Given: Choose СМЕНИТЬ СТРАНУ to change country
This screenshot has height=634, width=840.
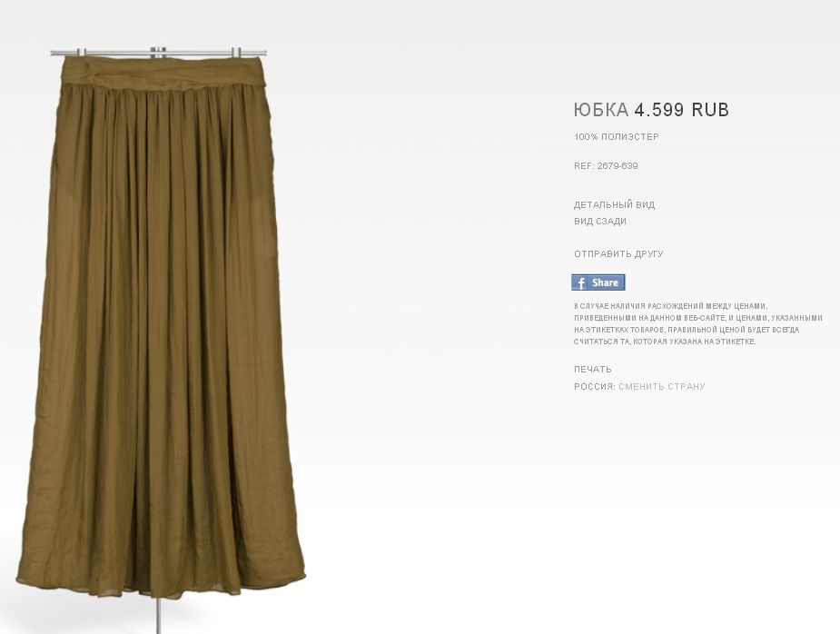Looking at the screenshot, I should tap(662, 386).
